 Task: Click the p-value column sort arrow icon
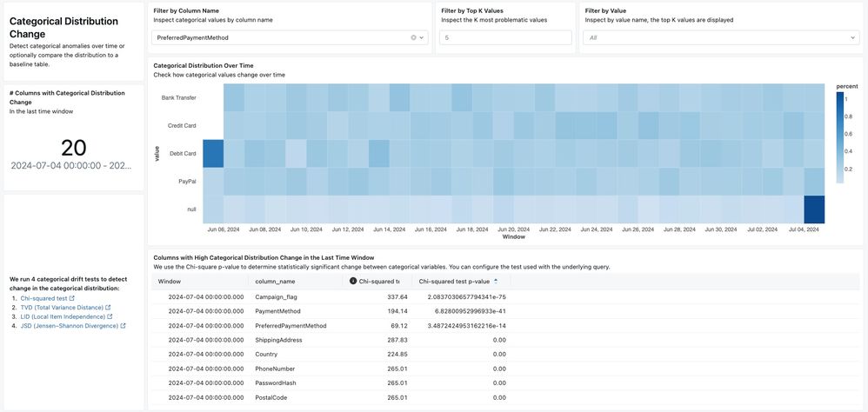coord(496,281)
